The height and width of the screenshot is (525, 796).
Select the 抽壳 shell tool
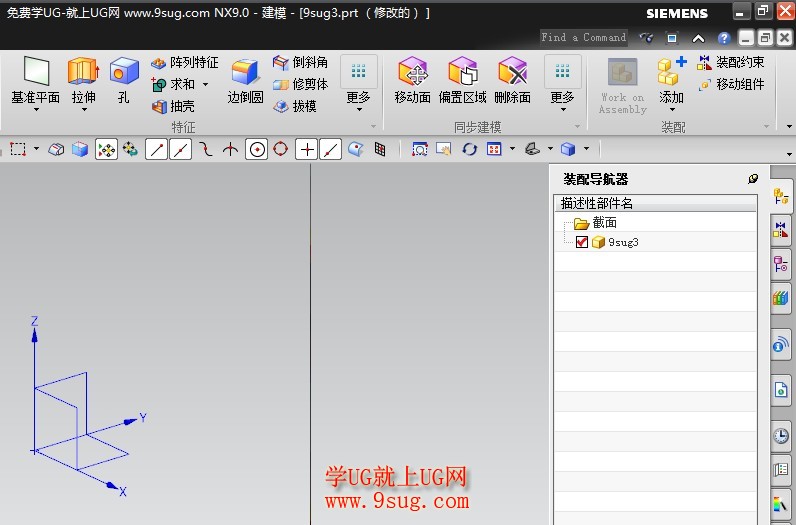click(x=173, y=106)
